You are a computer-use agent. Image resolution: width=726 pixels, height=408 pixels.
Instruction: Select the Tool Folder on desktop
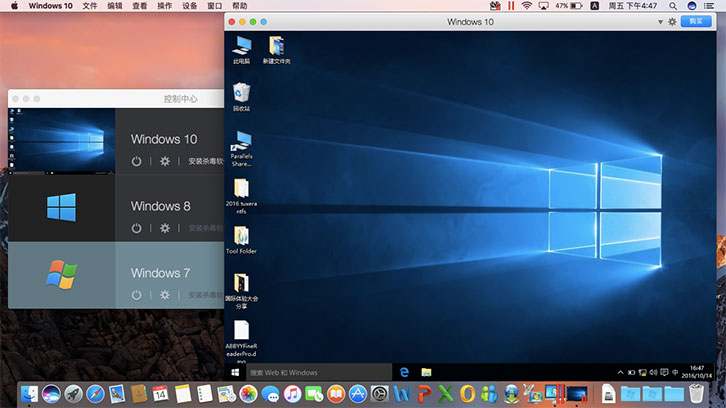click(241, 235)
